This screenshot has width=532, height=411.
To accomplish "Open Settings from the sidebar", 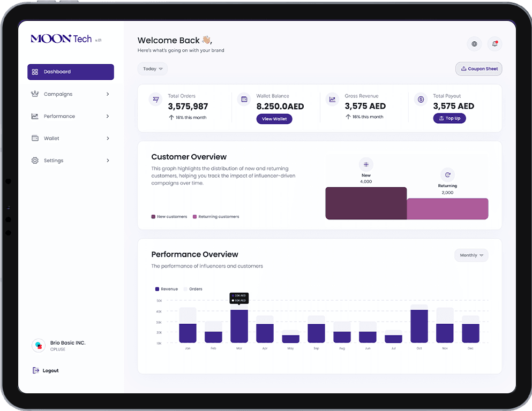I will tap(70, 160).
